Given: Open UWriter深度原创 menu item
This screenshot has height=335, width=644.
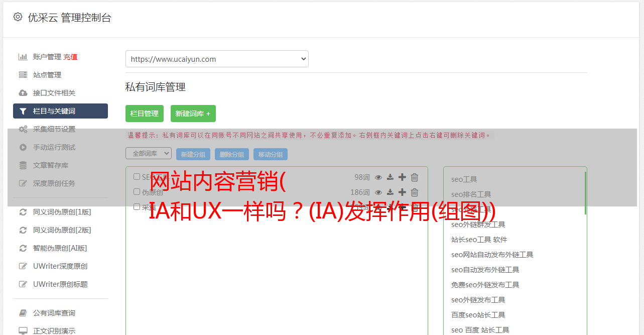Looking at the screenshot, I should click(x=60, y=266).
